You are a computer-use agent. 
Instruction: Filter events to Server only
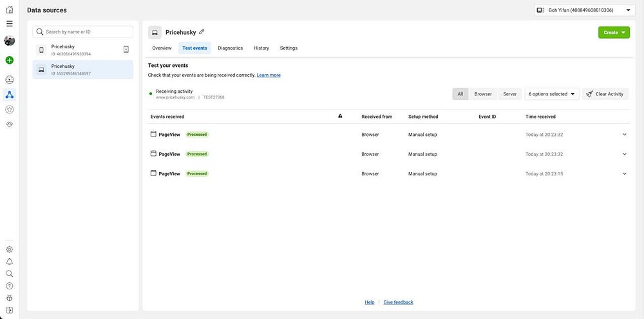(x=509, y=94)
